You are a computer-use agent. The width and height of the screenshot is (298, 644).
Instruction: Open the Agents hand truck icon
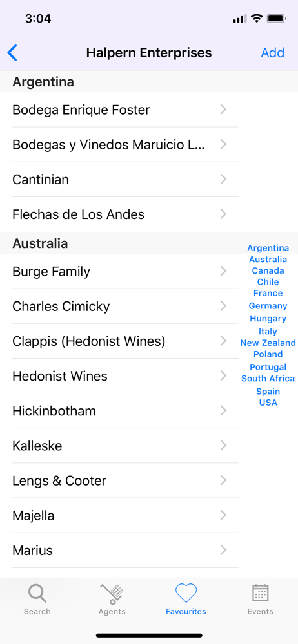pos(112,594)
